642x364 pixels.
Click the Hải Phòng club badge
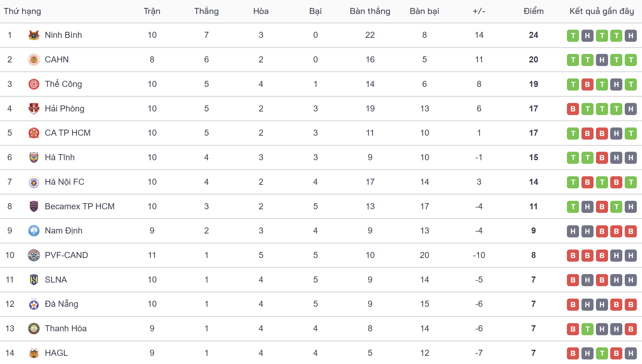pyautogui.click(x=34, y=108)
